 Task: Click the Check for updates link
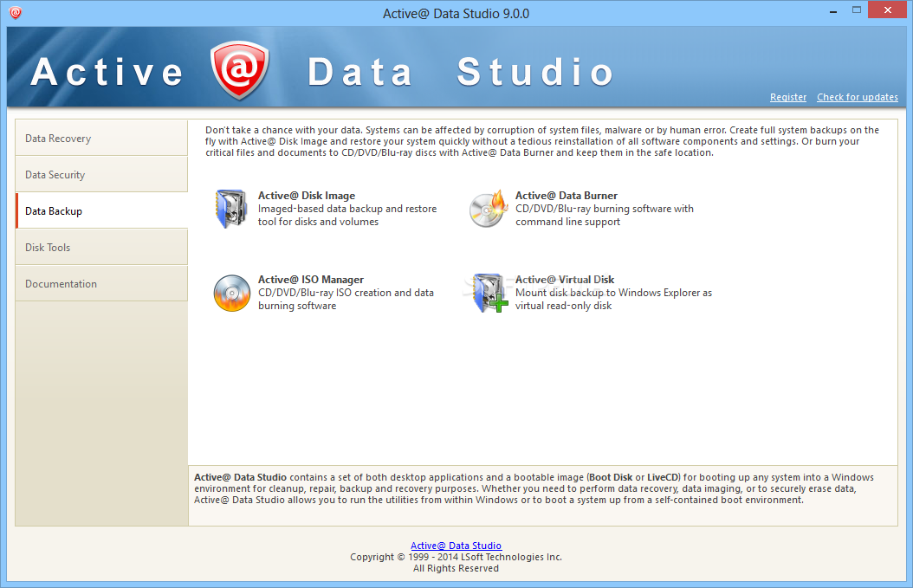pos(857,97)
